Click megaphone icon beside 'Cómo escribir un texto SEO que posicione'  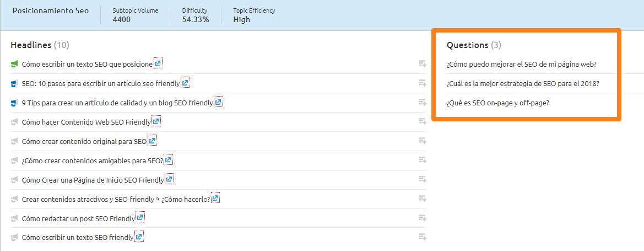15,64
